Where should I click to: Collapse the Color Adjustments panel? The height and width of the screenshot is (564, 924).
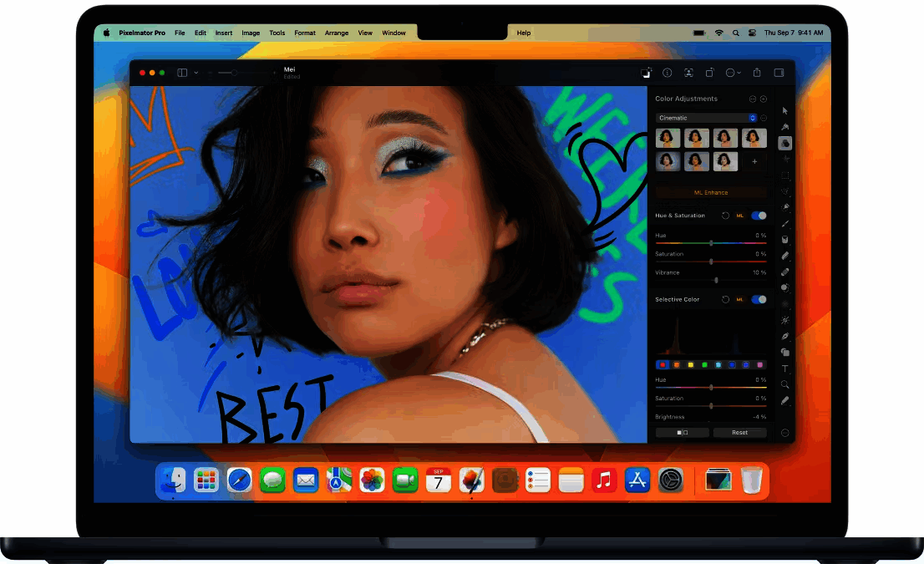point(753,99)
